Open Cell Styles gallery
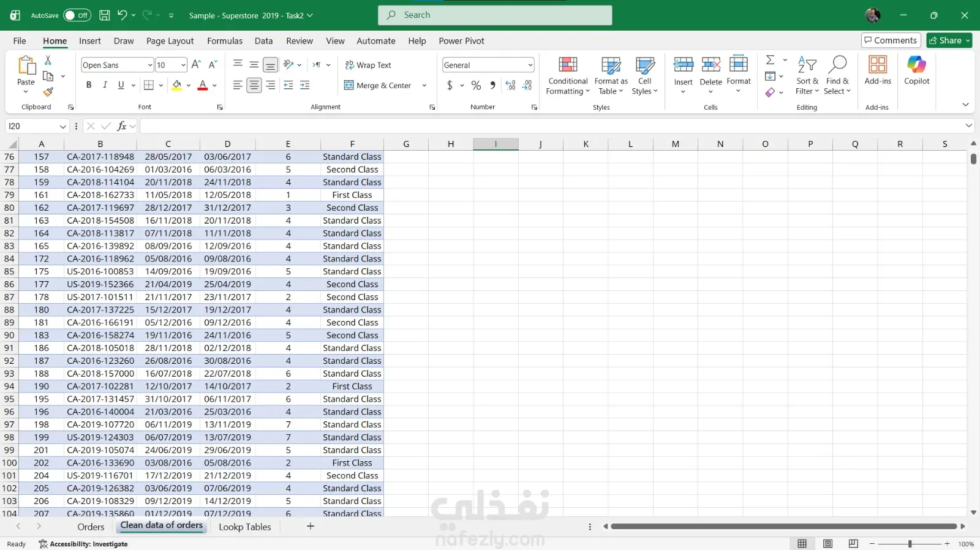 tap(644, 76)
